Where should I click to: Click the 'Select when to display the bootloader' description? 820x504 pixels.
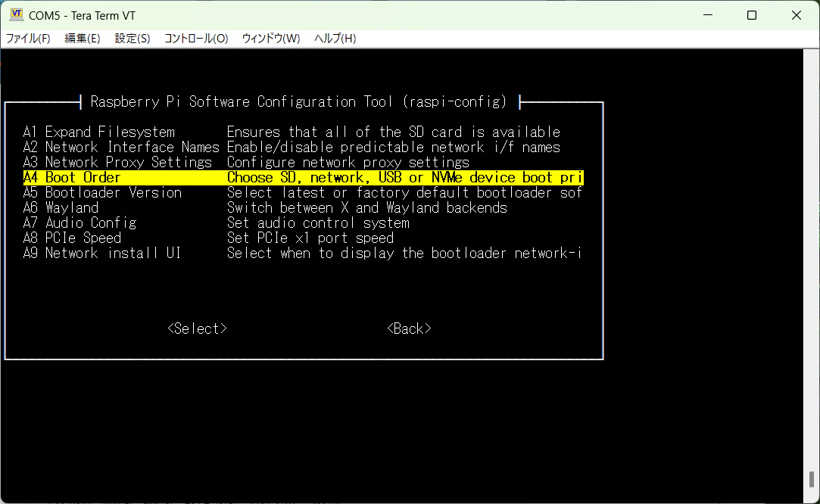[x=404, y=253]
